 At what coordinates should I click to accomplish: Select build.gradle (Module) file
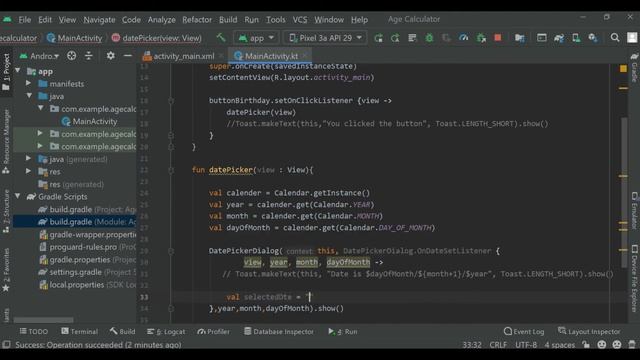75,222
